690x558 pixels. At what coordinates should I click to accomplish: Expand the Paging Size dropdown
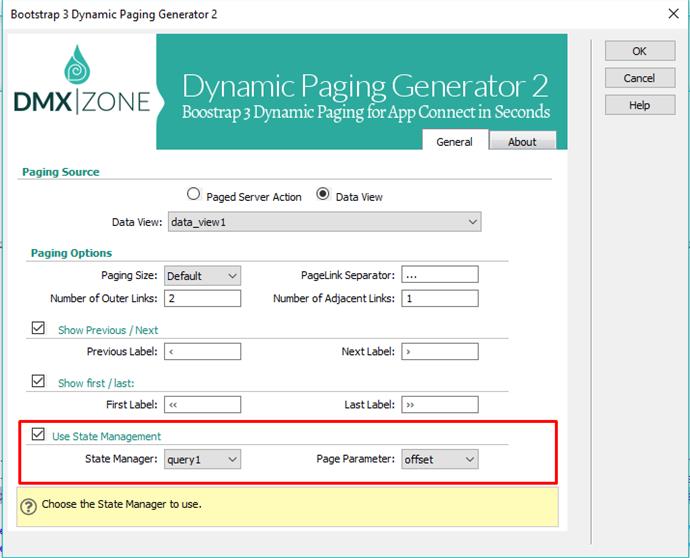pos(202,276)
